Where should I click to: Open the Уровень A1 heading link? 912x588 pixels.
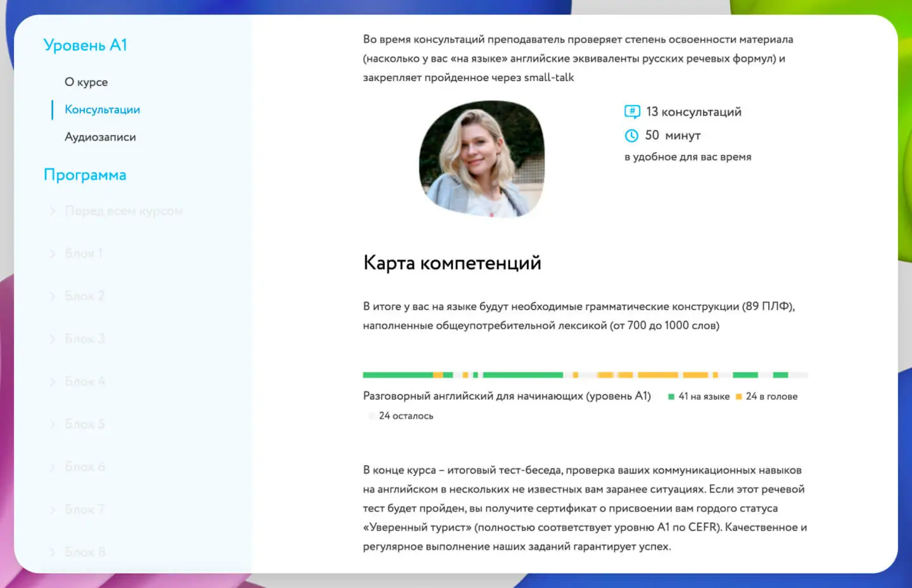pyautogui.click(x=85, y=46)
